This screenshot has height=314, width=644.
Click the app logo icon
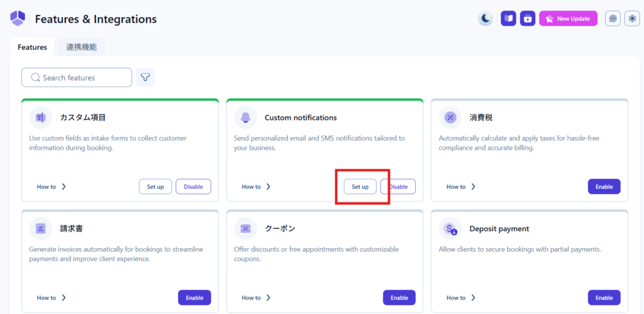coord(18,19)
